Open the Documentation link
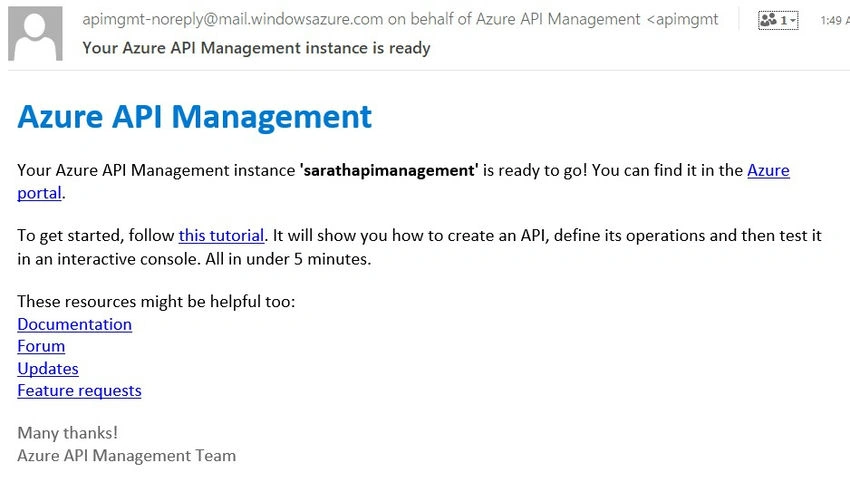 (x=74, y=324)
